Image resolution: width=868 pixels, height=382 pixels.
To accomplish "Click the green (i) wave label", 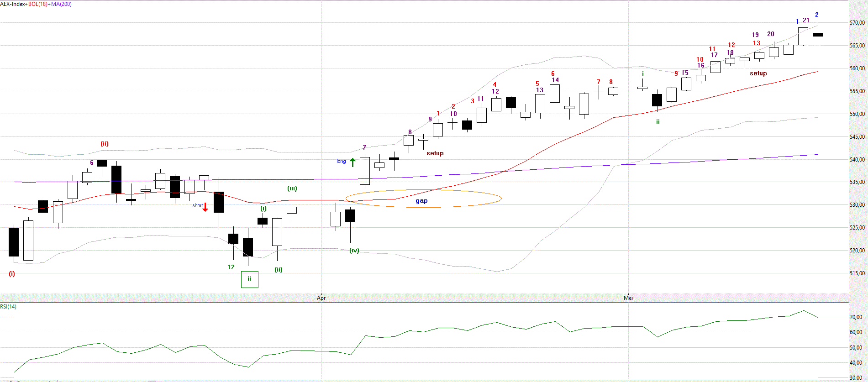I will click(263, 209).
